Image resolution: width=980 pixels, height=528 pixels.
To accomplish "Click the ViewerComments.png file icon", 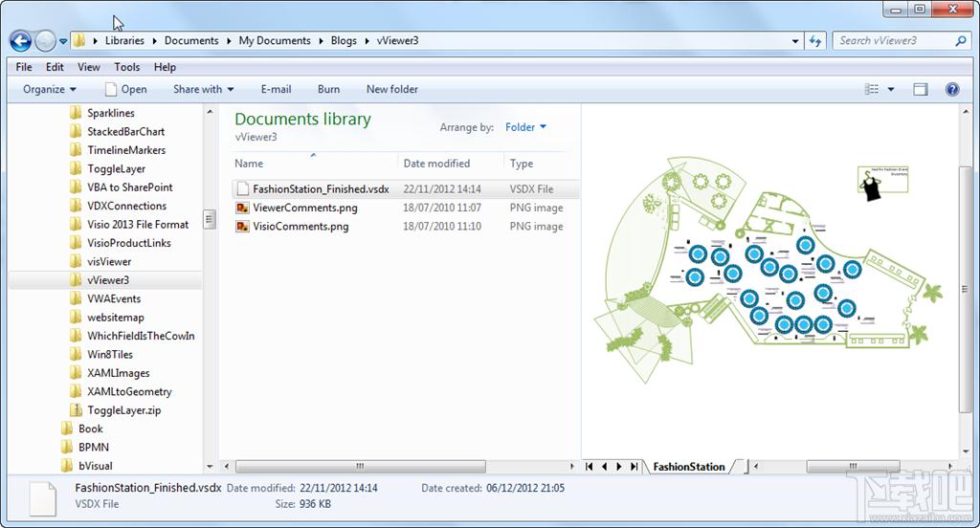I will (242, 208).
